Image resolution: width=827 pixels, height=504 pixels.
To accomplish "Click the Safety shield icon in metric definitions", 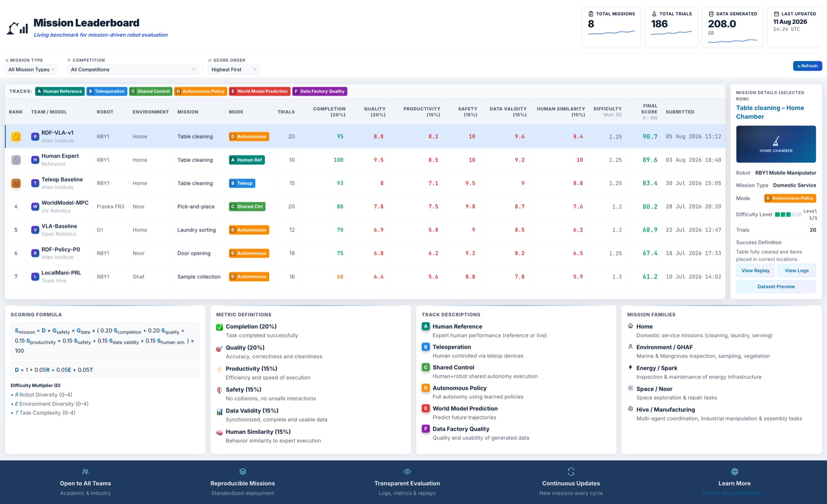I will (x=220, y=390).
